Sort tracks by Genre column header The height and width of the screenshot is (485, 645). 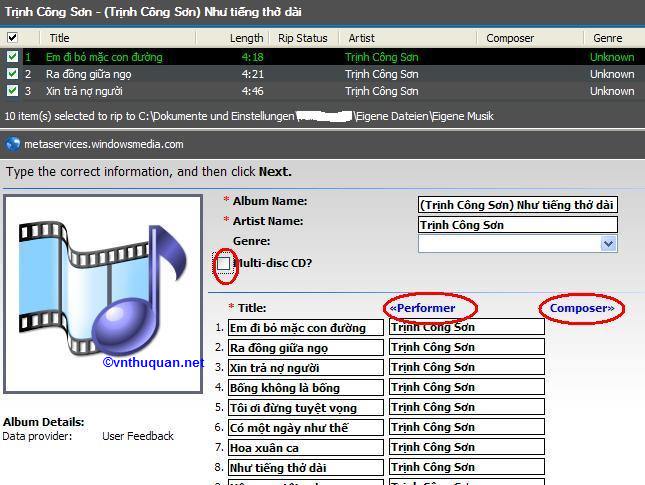tap(608, 38)
